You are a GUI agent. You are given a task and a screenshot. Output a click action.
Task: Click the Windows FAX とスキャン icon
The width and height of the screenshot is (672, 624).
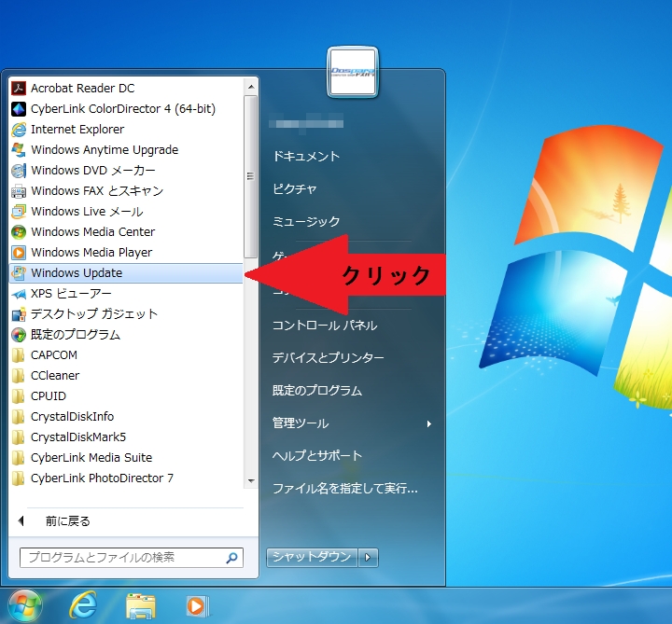click(19, 191)
